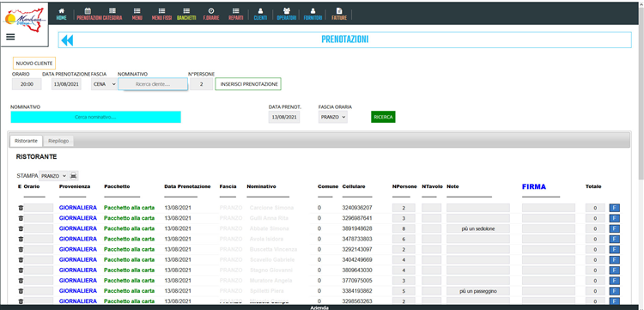This screenshot has height=310, width=644.
Task: Click Note field containing 'più un sediolone'
Action: coord(478,228)
